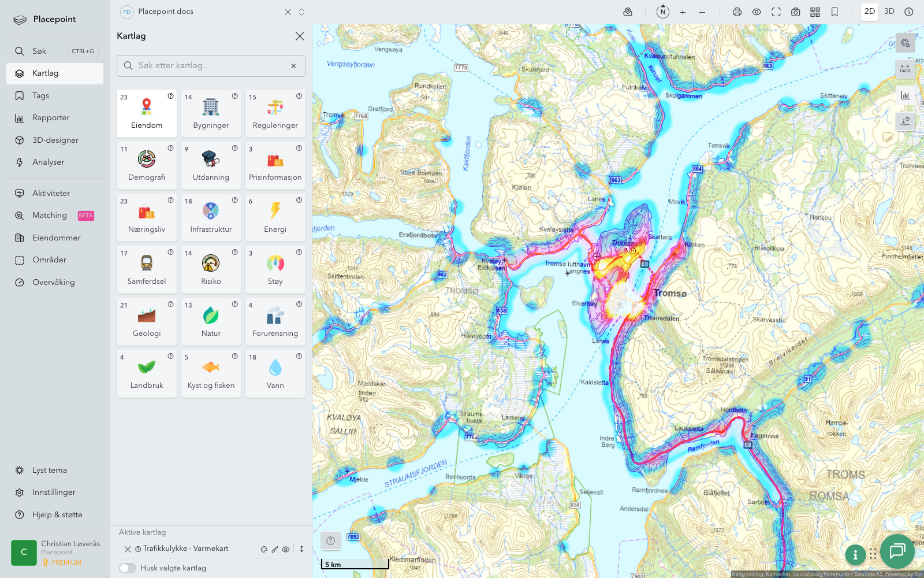Open Matching BETA in the sidebar
Image resolution: width=924 pixels, height=578 pixels.
coord(55,216)
